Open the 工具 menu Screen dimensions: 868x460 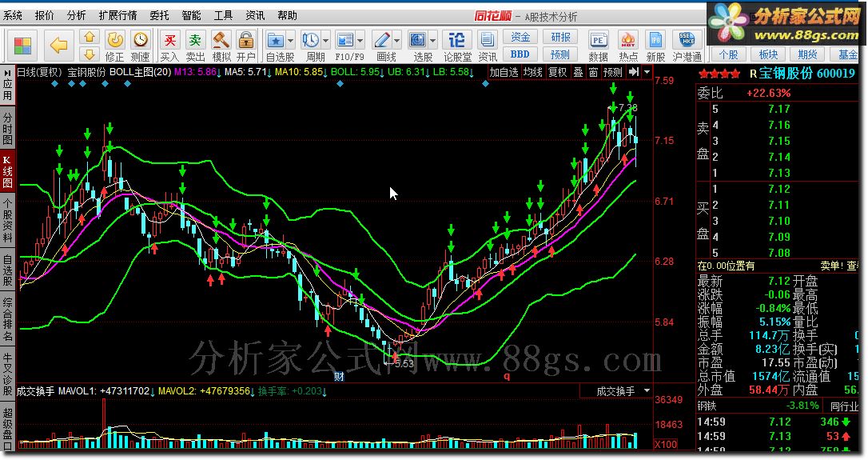223,15
